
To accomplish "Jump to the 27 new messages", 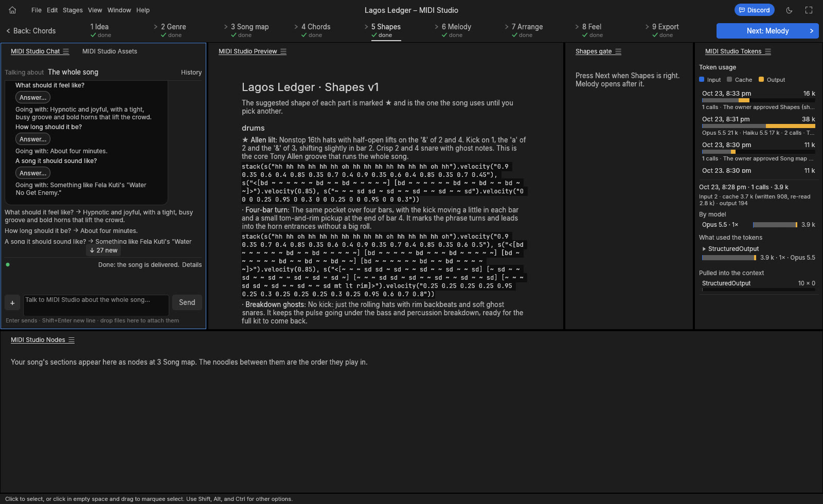I will [x=103, y=250].
